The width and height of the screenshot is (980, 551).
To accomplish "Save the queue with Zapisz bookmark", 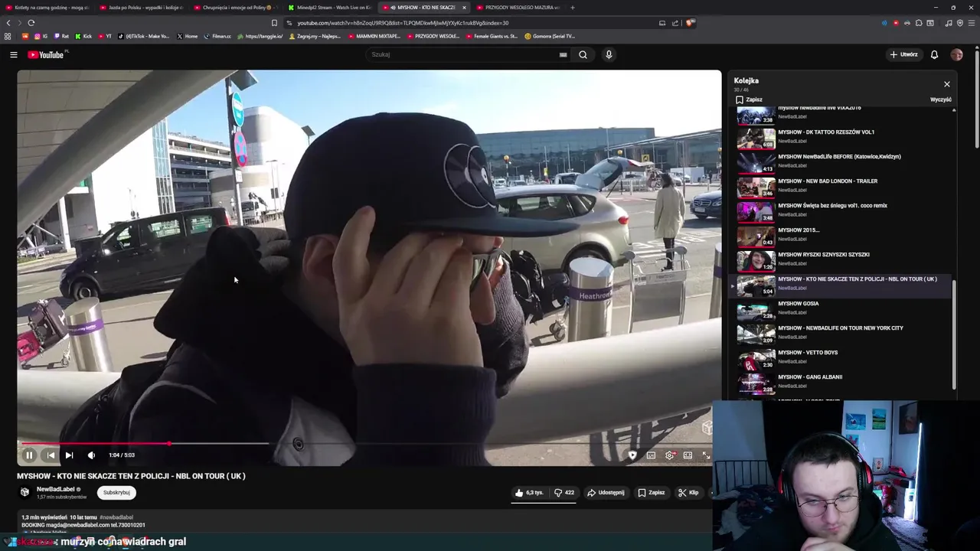I will tap(749, 99).
